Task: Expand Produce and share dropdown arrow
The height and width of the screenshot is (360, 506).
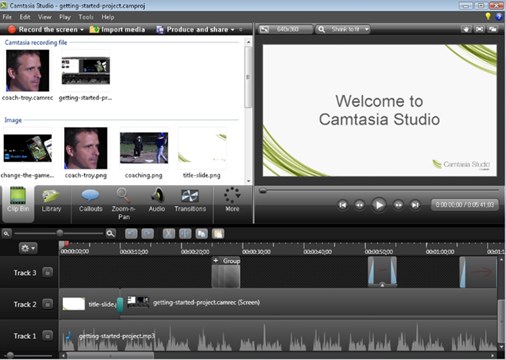Action: coord(232,30)
